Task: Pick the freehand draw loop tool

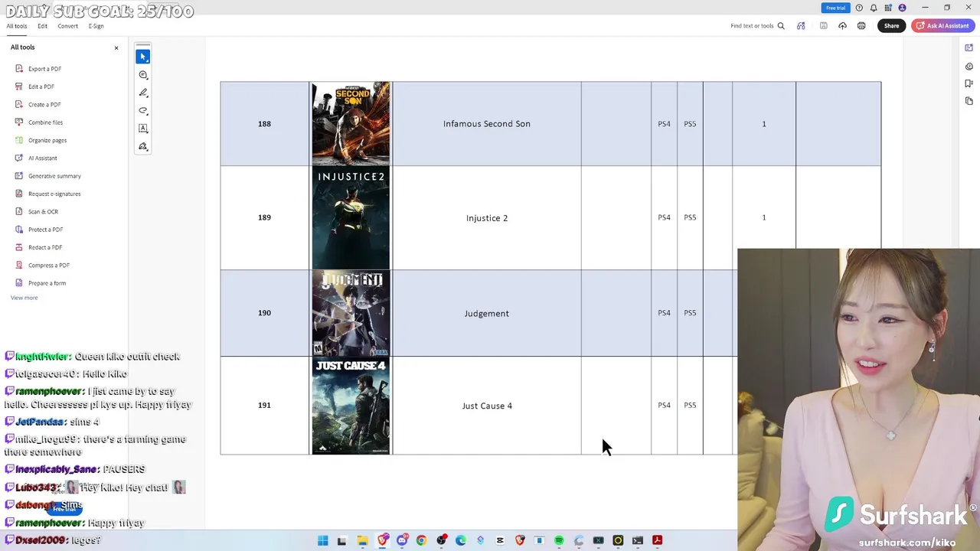Action: (143, 110)
